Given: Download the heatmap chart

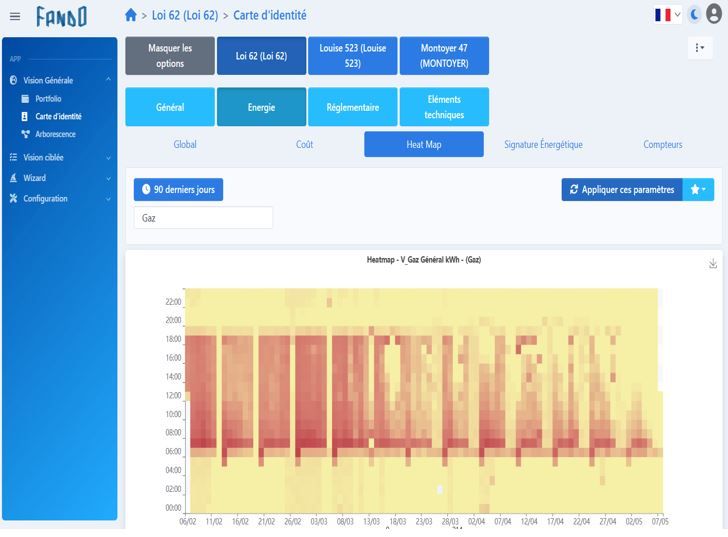Looking at the screenshot, I should [713, 264].
